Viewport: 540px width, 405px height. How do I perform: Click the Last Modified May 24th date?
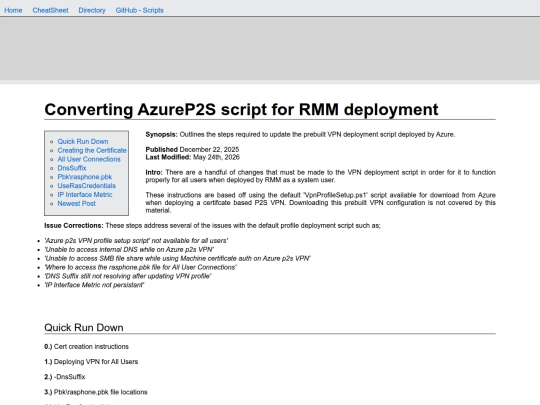(193, 157)
